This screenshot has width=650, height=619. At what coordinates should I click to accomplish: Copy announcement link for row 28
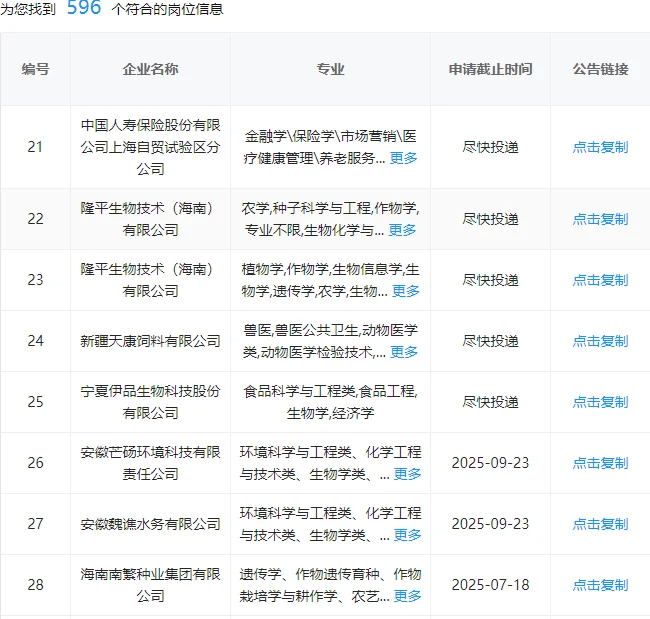coord(600,585)
